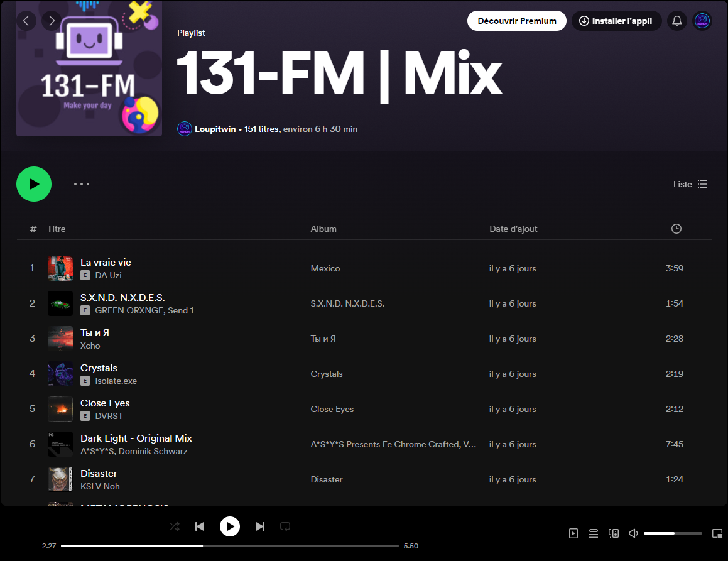Screen dimensions: 728x561
Task: Open the notifications bell
Action: 677,21
